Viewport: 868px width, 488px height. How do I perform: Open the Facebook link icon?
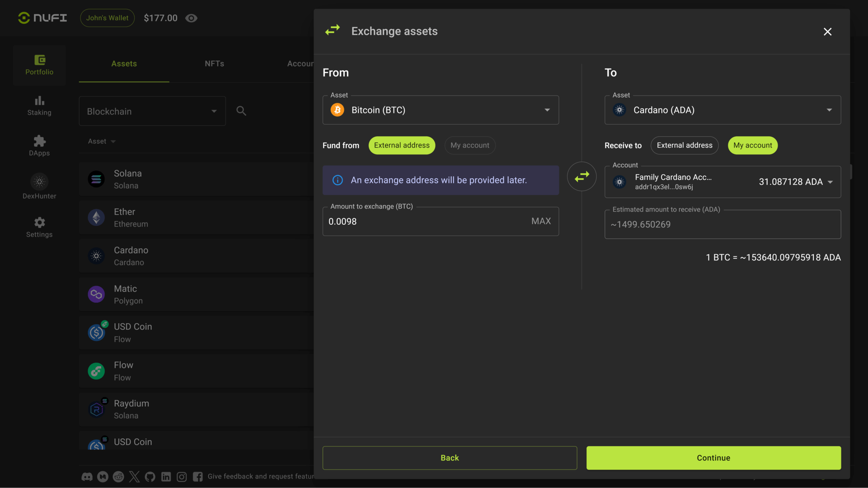[197, 477]
